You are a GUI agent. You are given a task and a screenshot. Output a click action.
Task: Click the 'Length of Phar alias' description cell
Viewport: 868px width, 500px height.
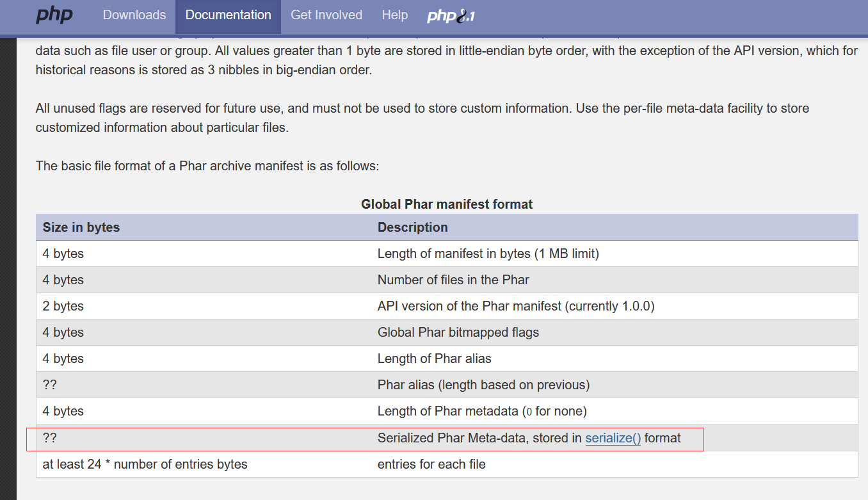click(x=434, y=359)
